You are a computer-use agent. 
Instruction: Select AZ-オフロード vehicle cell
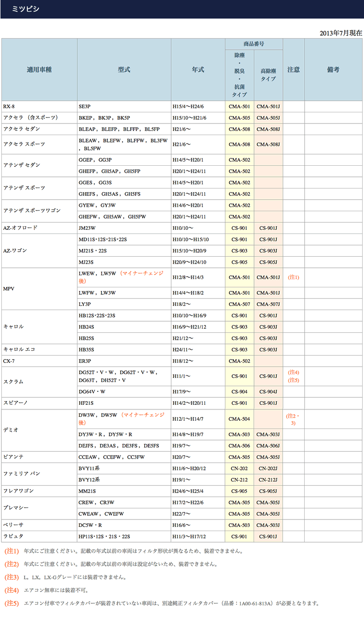(x=39, y=228)
